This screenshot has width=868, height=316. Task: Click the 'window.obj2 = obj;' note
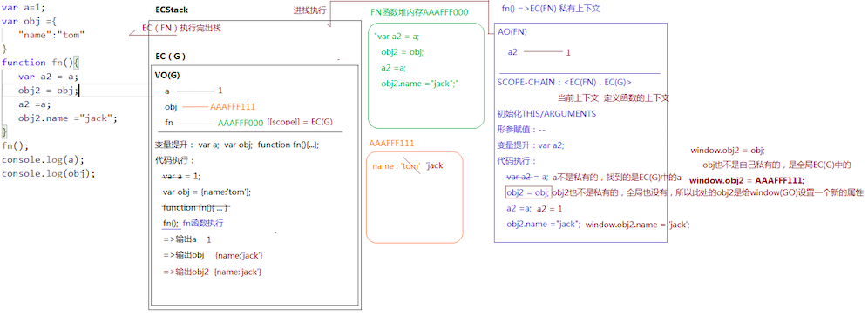728,151
